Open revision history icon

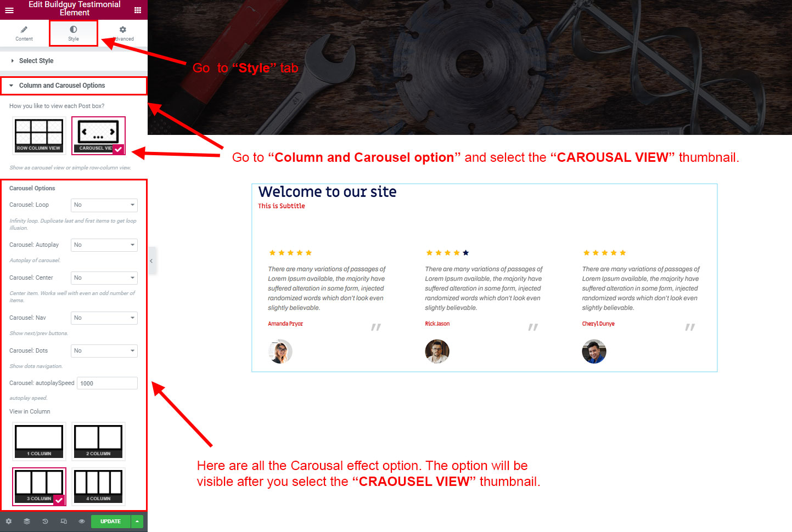(45, 522)
